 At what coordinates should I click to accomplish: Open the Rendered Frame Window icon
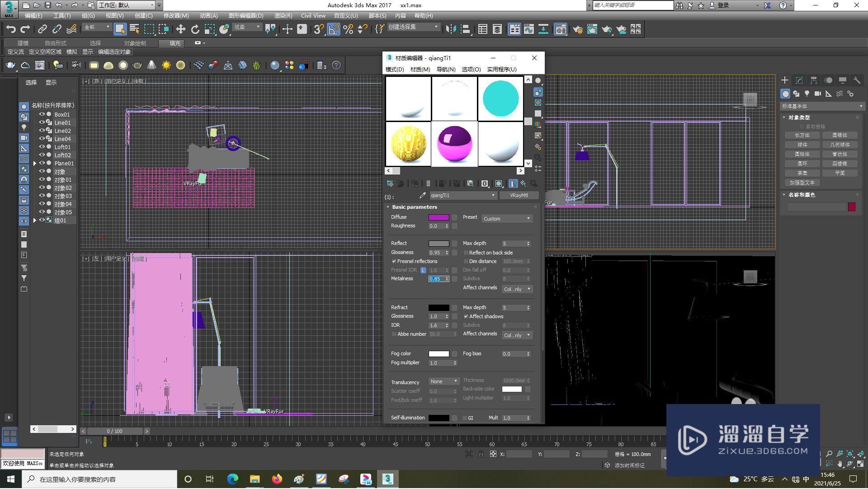592,29
